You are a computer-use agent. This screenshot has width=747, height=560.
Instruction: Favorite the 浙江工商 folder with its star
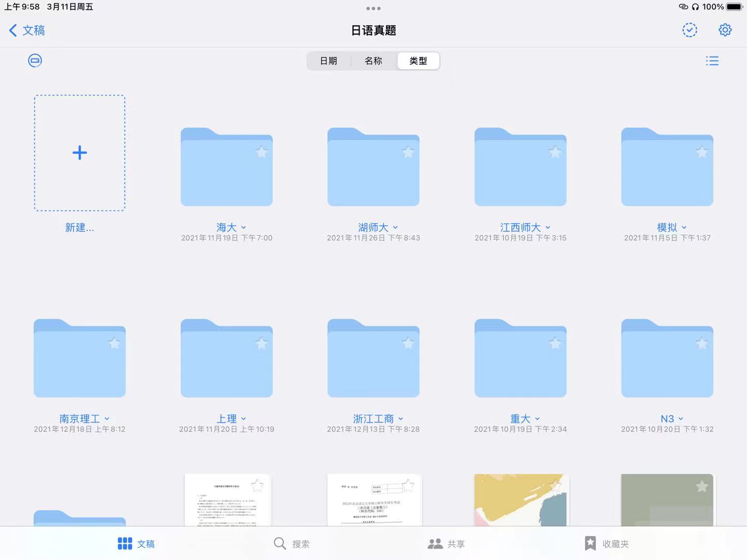pos(408,343)
